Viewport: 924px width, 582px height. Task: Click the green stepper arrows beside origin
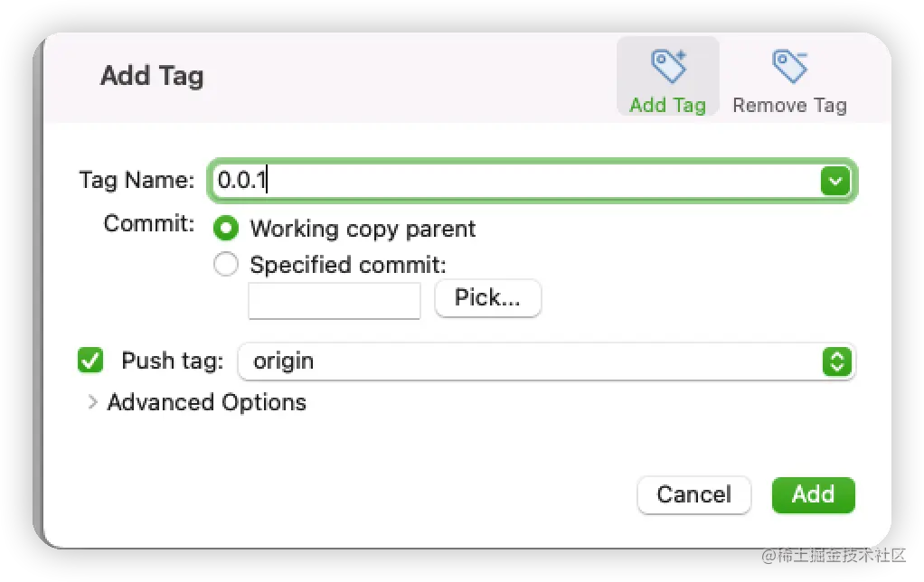(836, 361)
